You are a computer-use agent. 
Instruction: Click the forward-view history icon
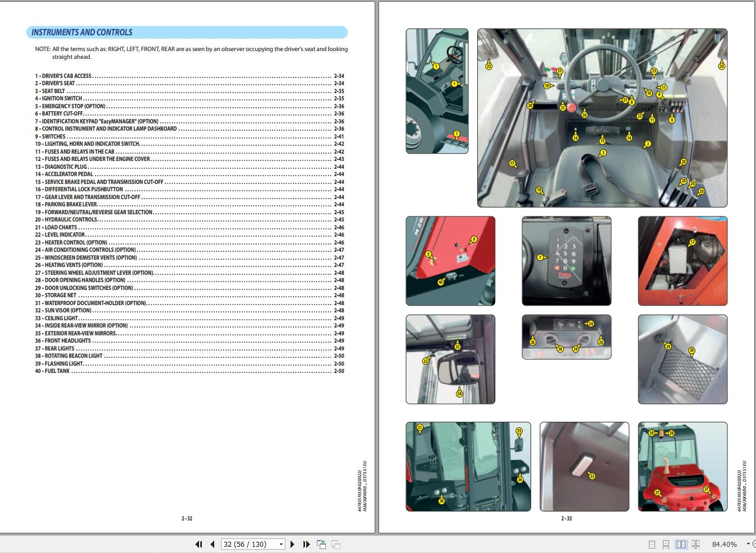pos(335,544)
